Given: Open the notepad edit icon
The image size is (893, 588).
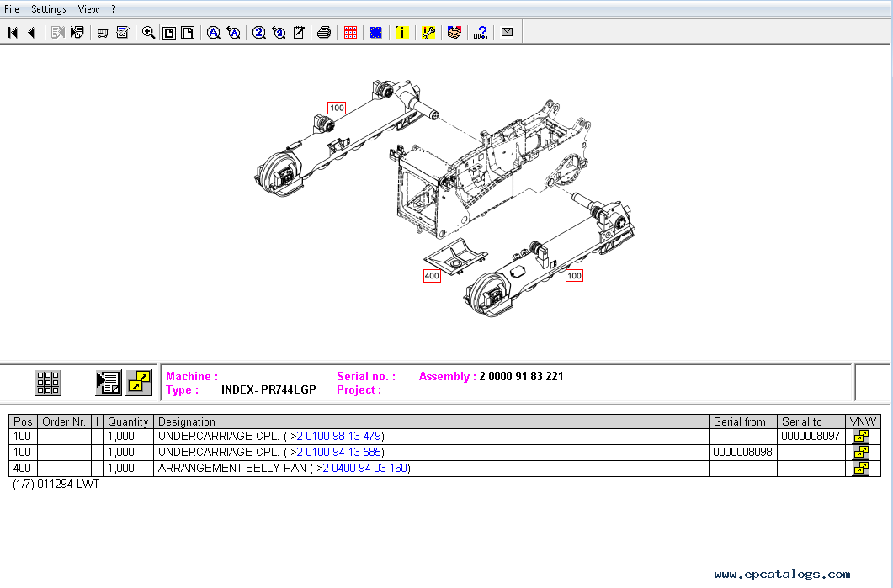Looking at the screenshot, I should point(299,33).
